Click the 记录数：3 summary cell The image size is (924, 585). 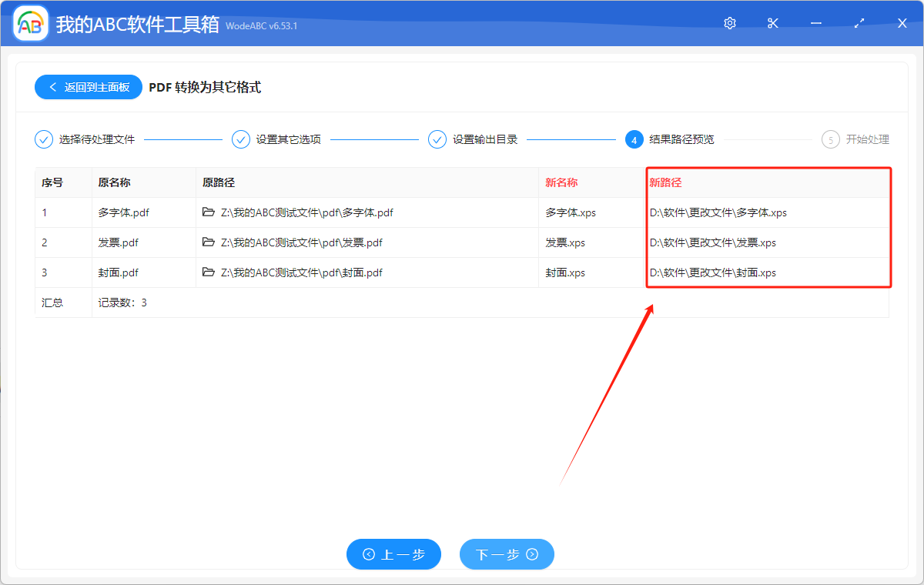click(125, 303)
